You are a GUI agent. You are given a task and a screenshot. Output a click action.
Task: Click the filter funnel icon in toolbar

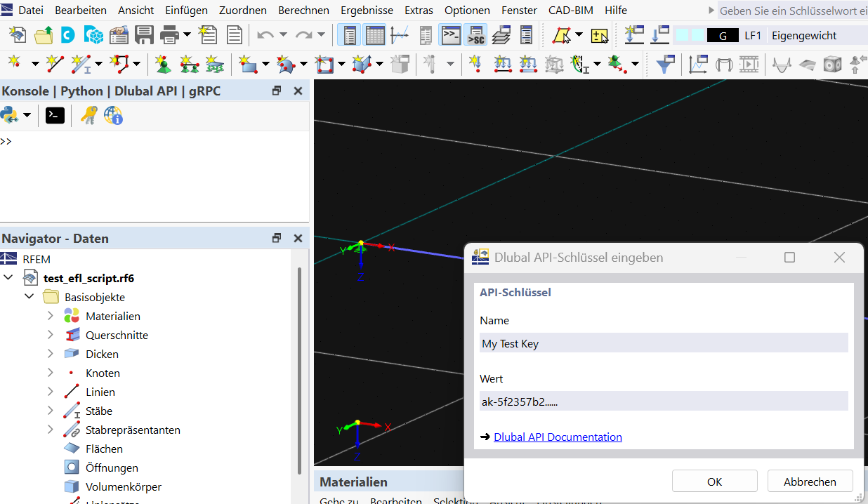[664, 65]
